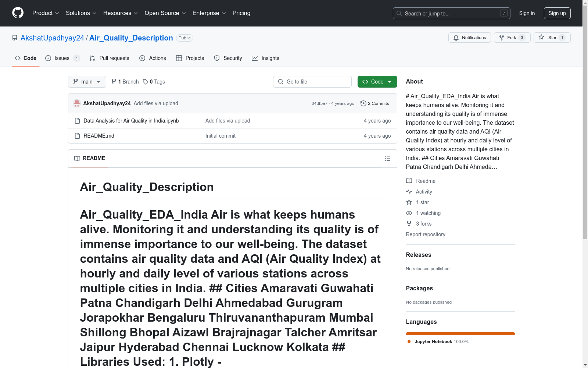Click the Jupyter Notebook language link

(438, 342)
